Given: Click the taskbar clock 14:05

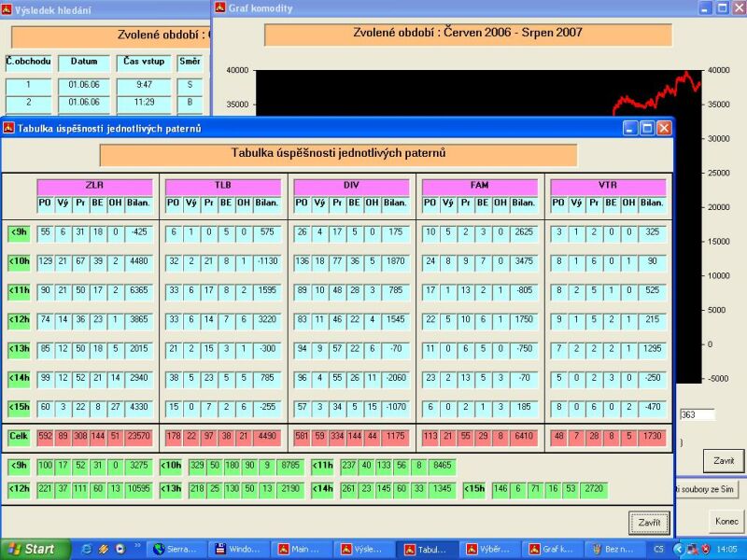Looking at the screenshot, I should (x=726, y=549).
